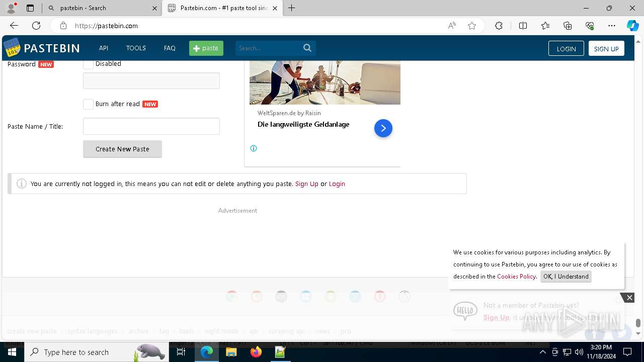Viewport: 644px width, 362px height.
Task: Open Favorites list icon
Action: [545, 26]
